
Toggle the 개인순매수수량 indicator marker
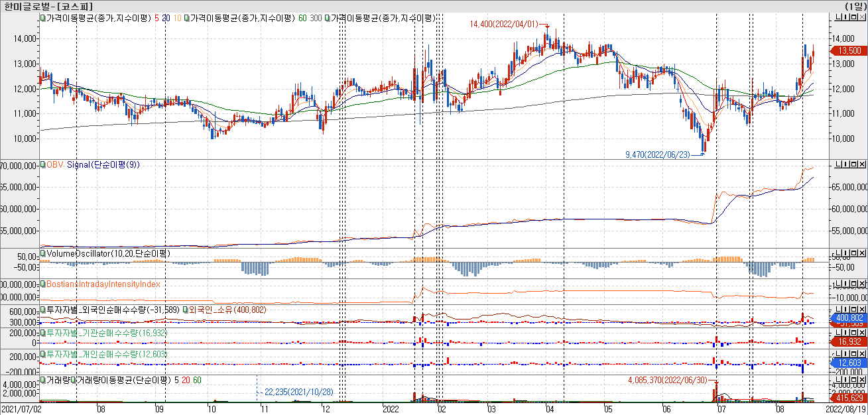click(43, 354)
